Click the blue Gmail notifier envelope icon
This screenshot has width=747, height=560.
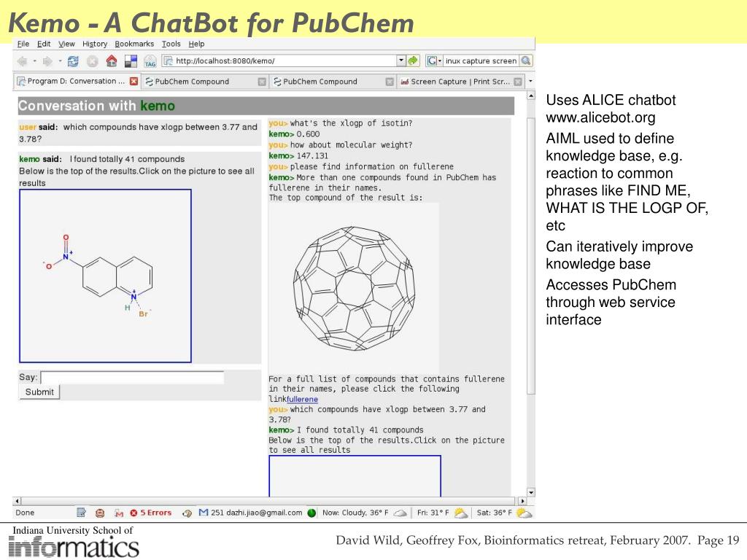[204, 513]
